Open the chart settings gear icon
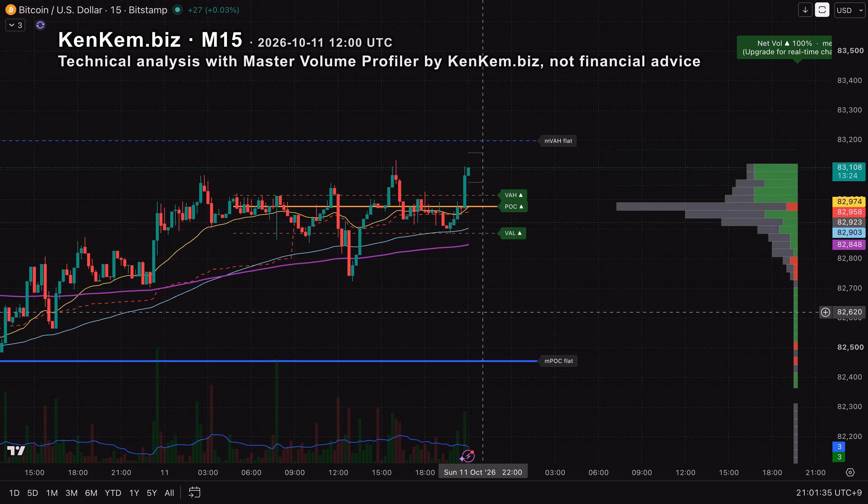868x504 pixels. coord(850,472)
